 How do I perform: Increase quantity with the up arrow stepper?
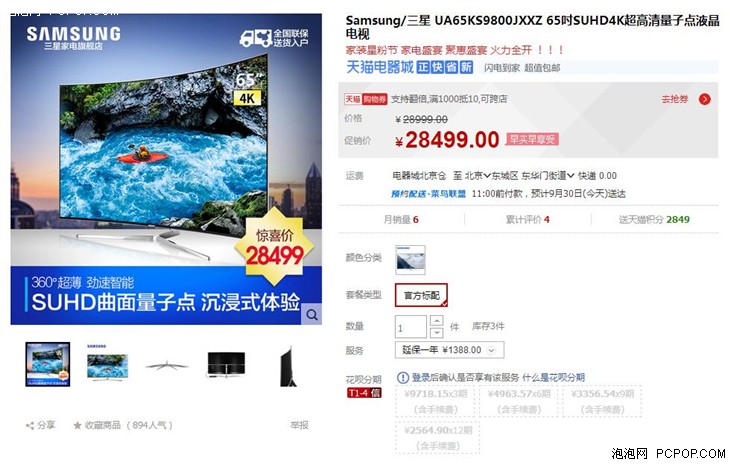pos(436,321)
